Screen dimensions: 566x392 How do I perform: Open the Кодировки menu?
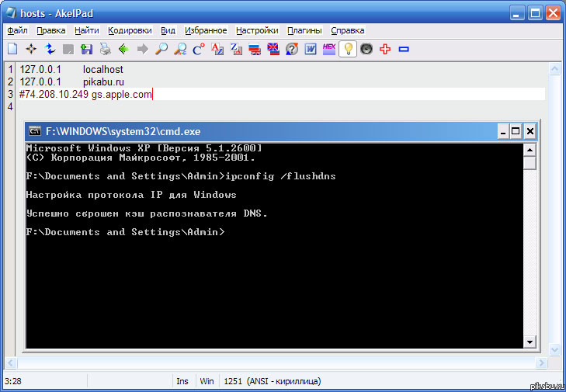point(130,30)
